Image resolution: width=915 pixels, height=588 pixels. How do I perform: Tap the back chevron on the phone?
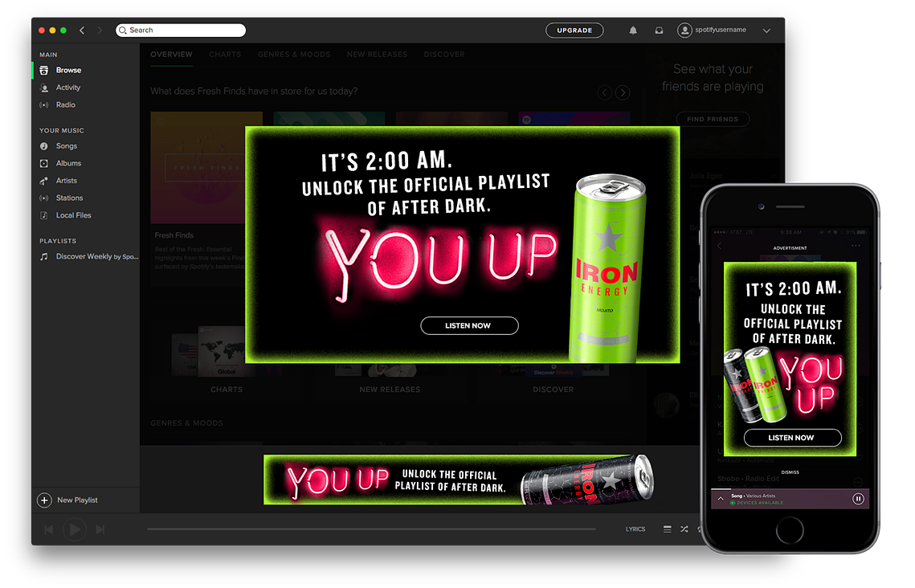pyautogui.click(x=720, y=246)
